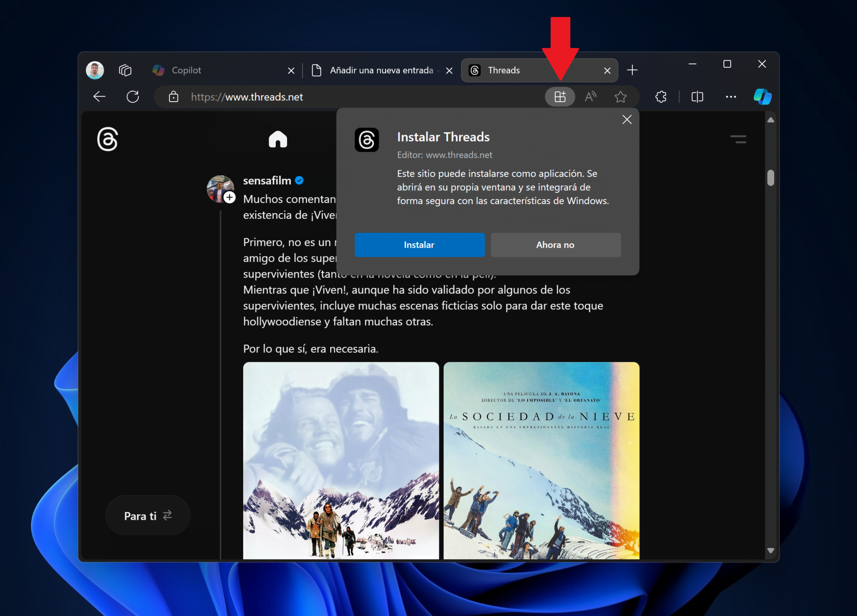Click the back navigation arrow
The image size is (857, 616).
tap(99, 97)
